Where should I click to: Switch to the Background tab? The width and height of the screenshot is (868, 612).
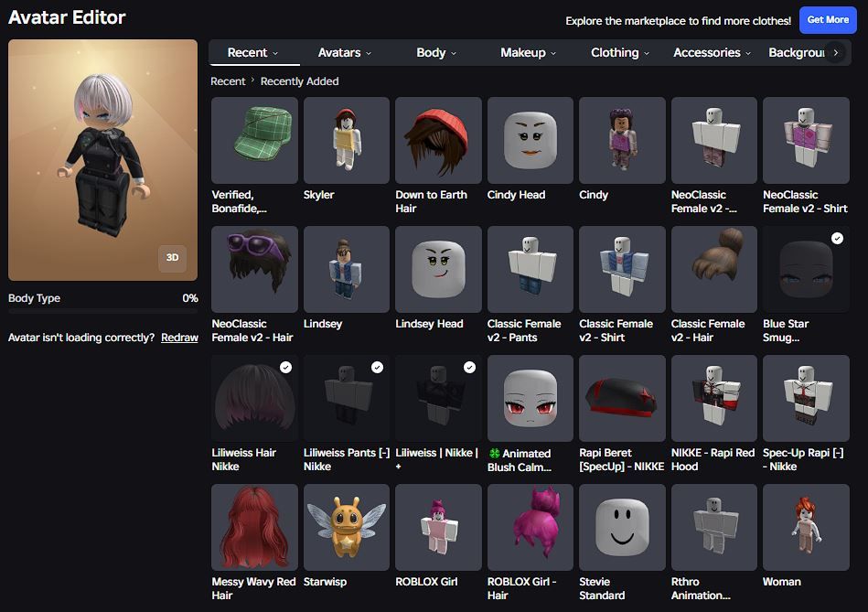tap(796, 53)
